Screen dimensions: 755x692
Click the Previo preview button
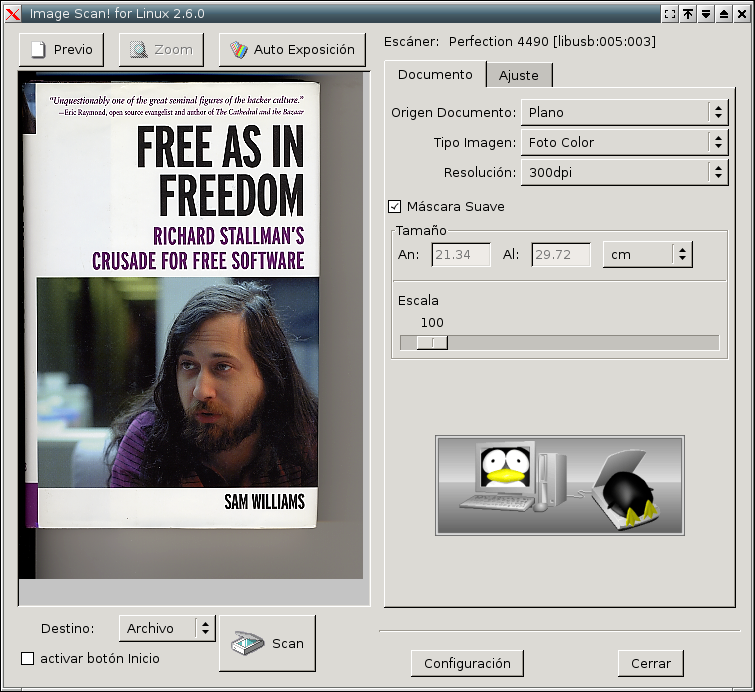(x=61, y=50)
